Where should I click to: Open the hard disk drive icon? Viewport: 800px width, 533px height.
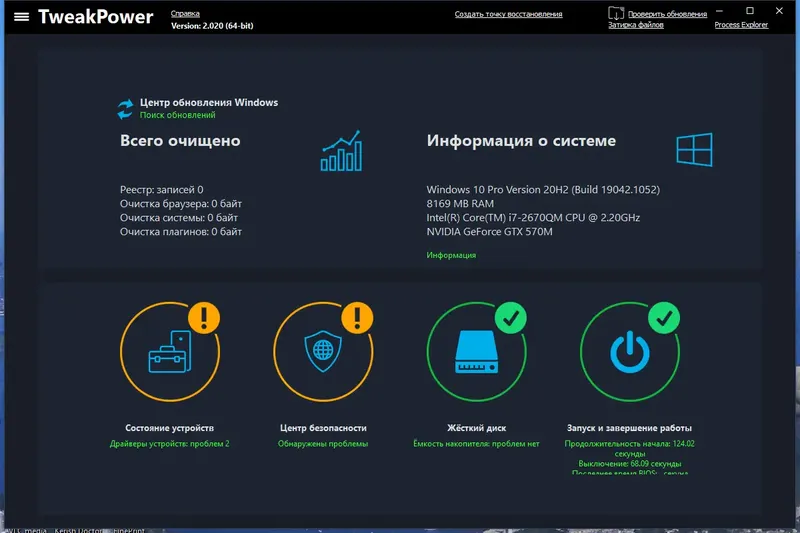477,352
